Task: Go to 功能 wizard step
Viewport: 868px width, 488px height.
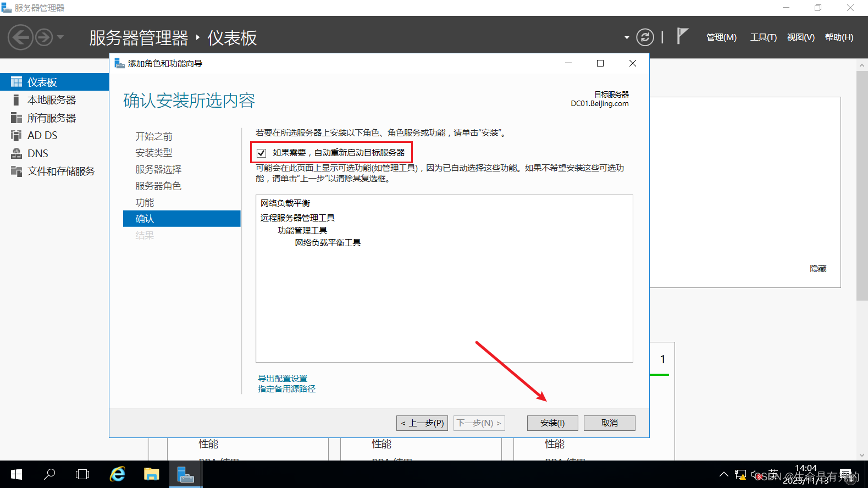Action: [145, 202]
